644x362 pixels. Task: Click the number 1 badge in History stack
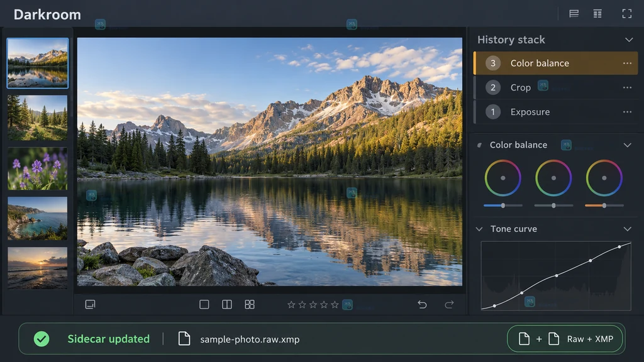coord(493,112)
